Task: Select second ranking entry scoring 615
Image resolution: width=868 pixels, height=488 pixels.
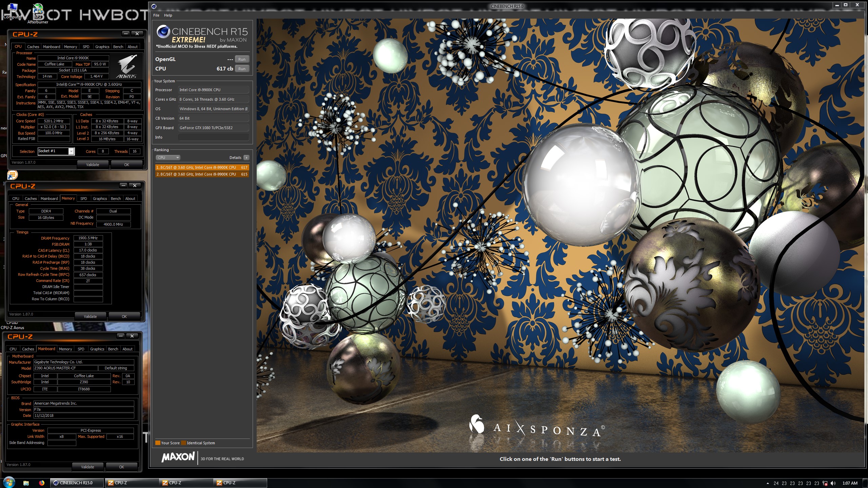Action: pos(202,174)
